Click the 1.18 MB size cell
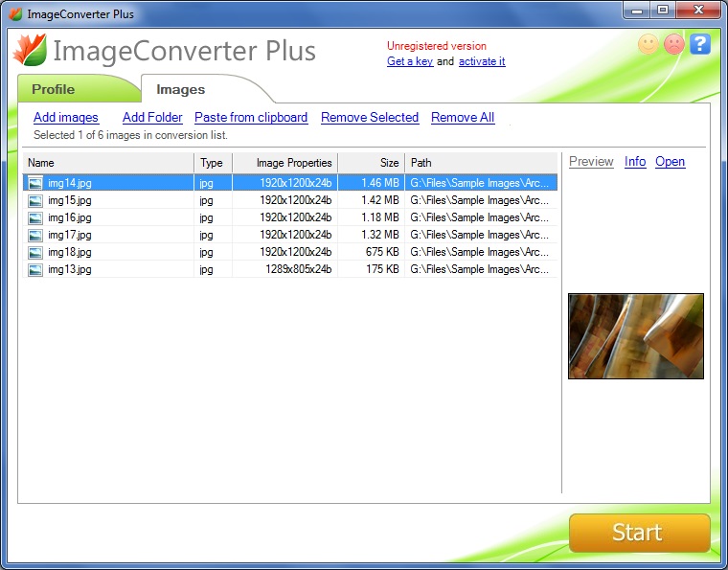 (380, 217)
